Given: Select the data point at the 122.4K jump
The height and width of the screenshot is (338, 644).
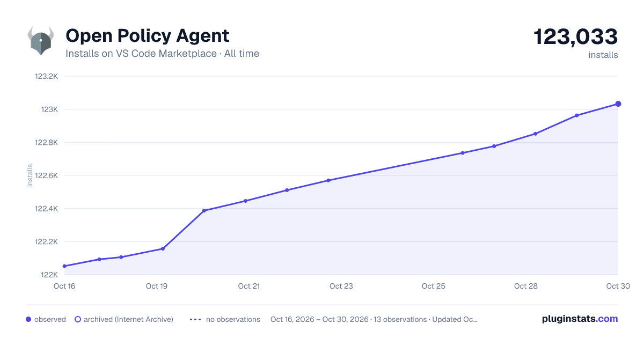Looking at the screenshot, I should [204, 210].
